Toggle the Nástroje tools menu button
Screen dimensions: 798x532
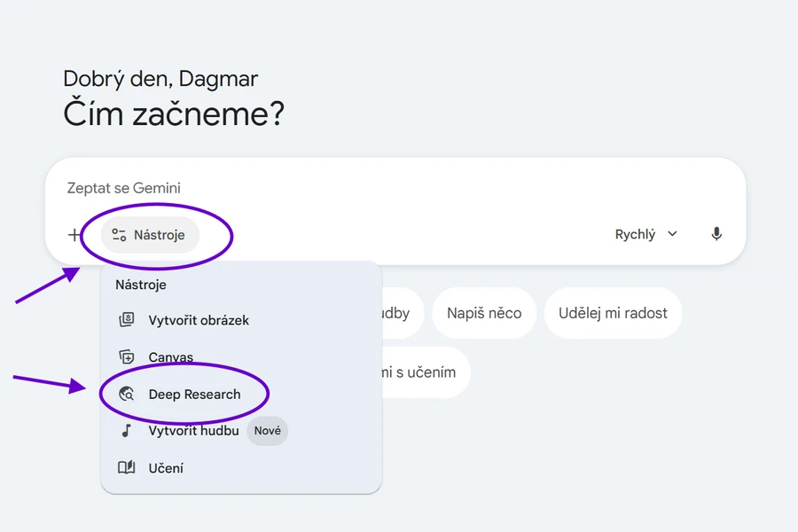pyautogui.click(x=150, y=235)
